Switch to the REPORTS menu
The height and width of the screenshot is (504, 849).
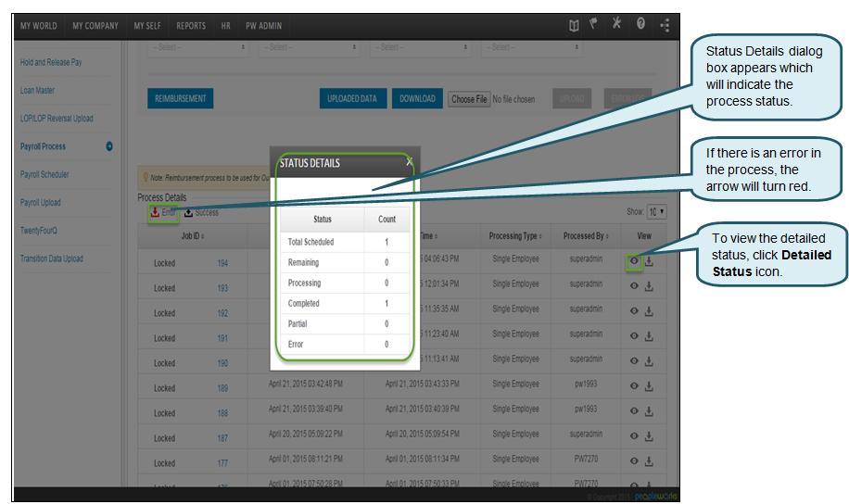point(191,26)
